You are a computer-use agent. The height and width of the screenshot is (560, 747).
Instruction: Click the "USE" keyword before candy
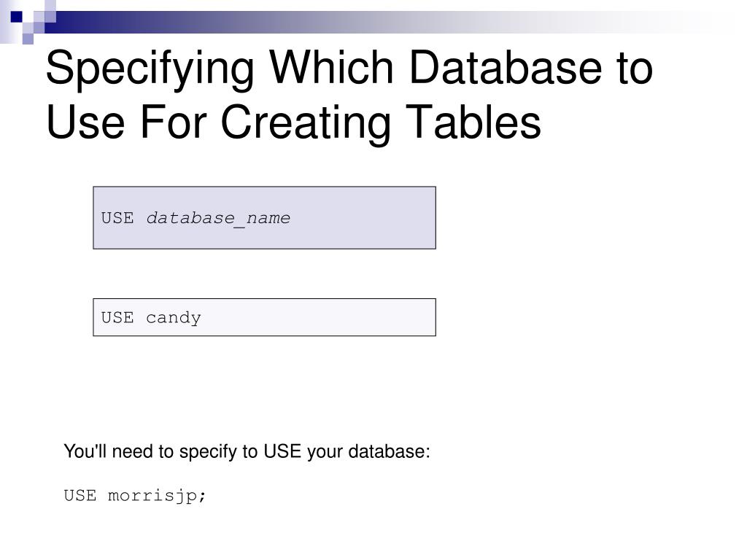(x=117, y=318)
